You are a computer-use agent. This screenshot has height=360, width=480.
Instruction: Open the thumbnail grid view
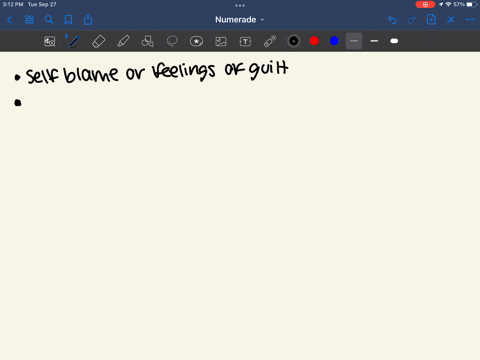[x=29, y=20]
